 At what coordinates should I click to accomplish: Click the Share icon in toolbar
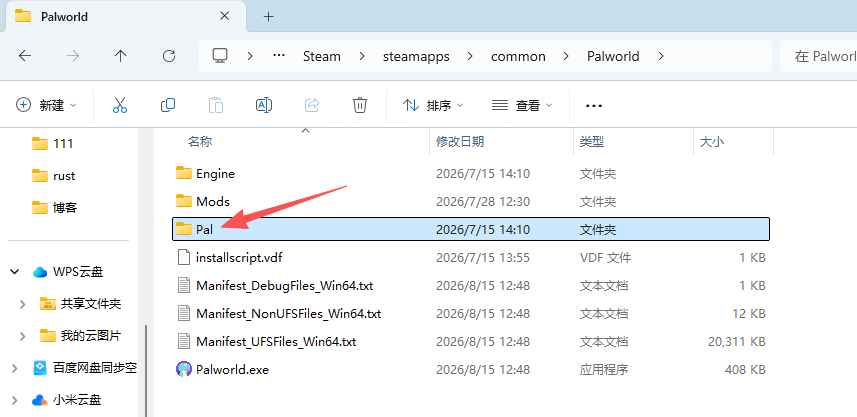[x=312, y=105]
